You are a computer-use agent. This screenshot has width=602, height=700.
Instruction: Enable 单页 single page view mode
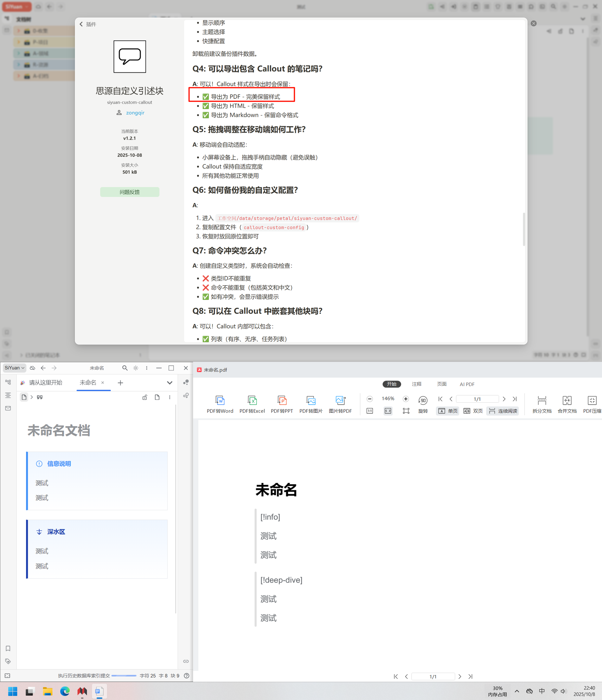click(447, 411)
